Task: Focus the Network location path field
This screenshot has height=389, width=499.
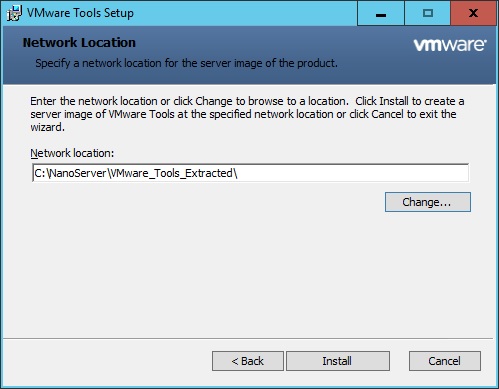Action: (250, 173)
